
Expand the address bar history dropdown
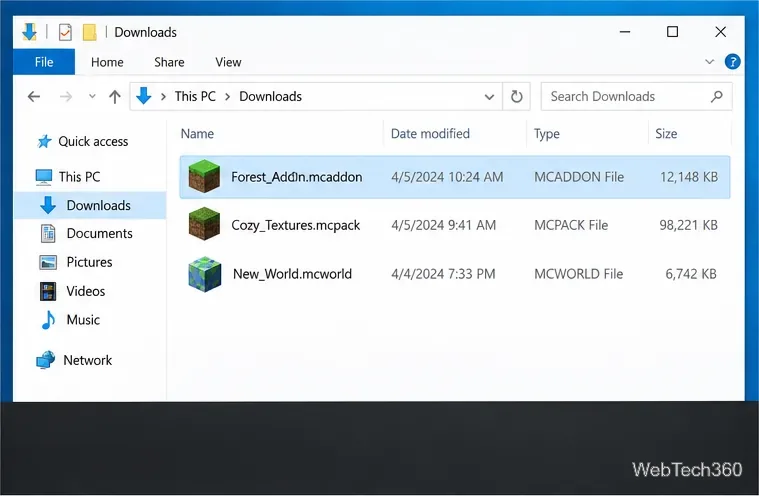point(489,97)
